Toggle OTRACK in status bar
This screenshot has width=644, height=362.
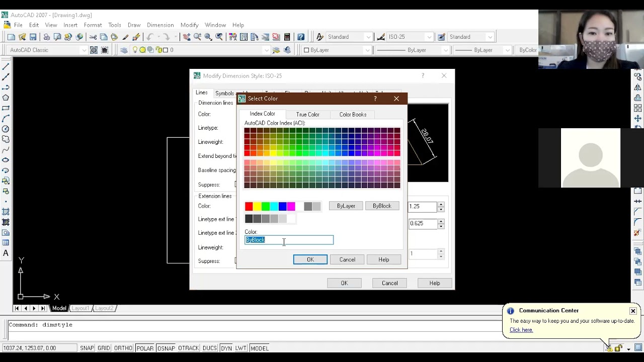pos(189,348)
